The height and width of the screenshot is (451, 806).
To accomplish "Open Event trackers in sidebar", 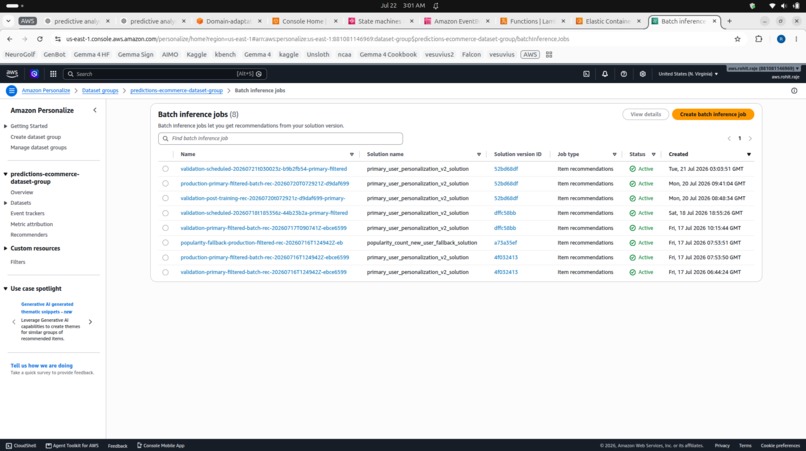I will [x=27, y=213].
